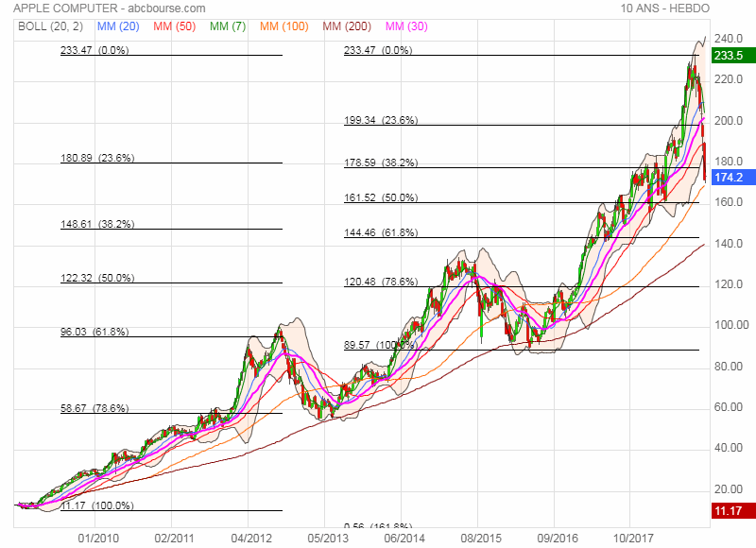Image resolution: width=756 pixels, height=548 pixels.
Task: Click the 10/2017 date axis label
Action: (633, 538)
